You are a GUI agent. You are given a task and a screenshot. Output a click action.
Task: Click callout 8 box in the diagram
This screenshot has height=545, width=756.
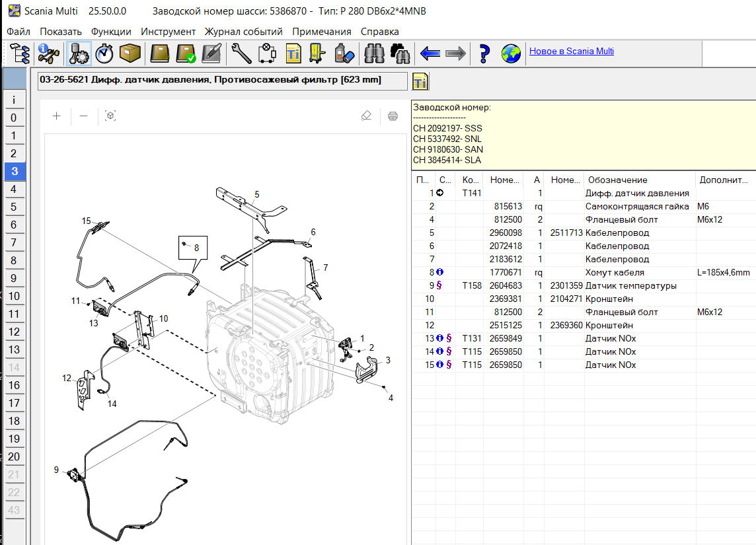[193, 248]
